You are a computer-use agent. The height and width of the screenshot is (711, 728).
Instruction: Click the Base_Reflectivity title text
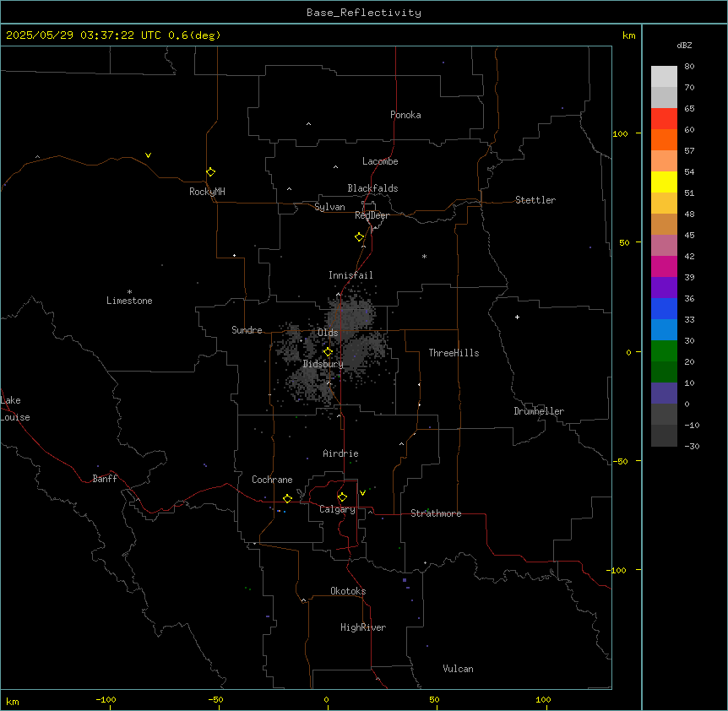pyautogui.click(x=364, y=13)
